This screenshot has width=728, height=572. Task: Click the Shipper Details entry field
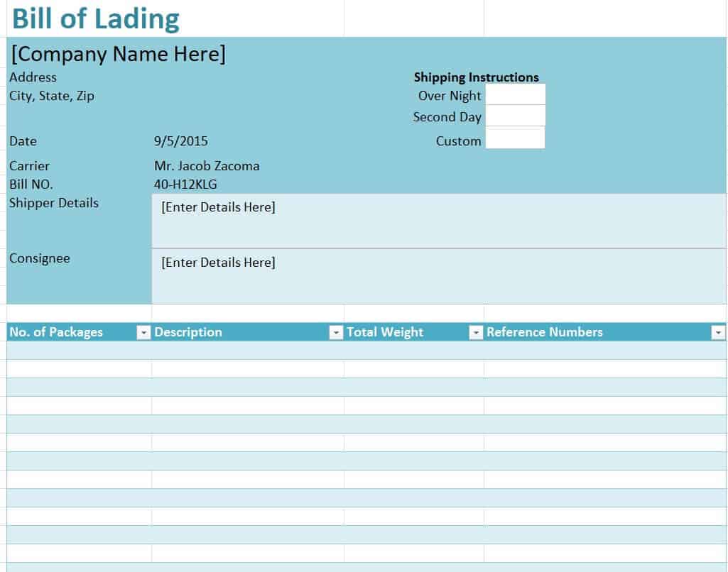coord(438,221)
